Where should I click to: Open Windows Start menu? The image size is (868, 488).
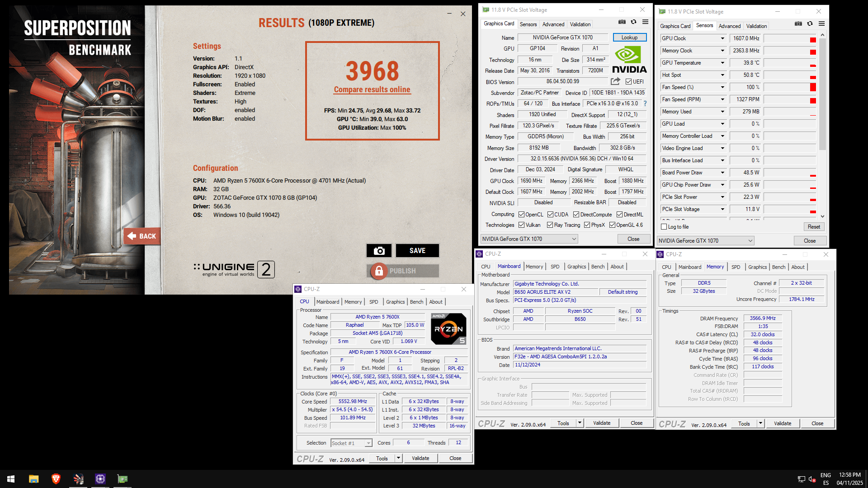click(x=11, y=479)
